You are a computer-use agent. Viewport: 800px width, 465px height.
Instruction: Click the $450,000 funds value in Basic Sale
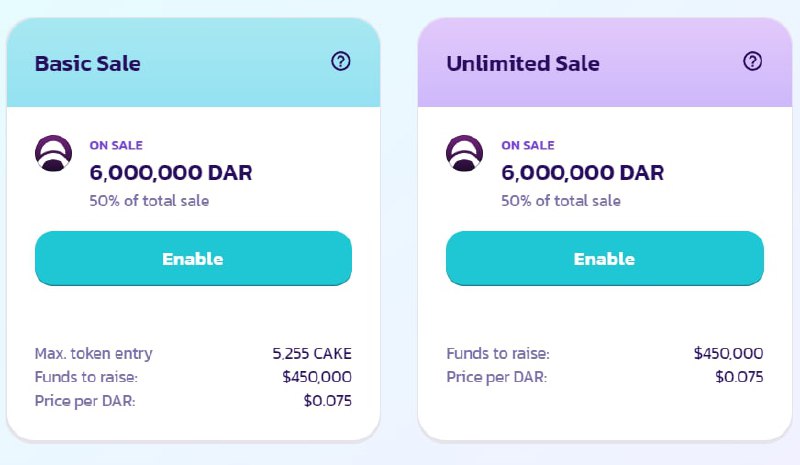(x=317, y=377)
